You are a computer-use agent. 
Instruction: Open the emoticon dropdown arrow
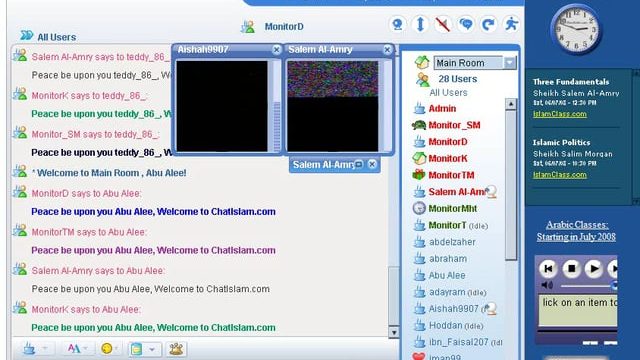click(117, 349)
